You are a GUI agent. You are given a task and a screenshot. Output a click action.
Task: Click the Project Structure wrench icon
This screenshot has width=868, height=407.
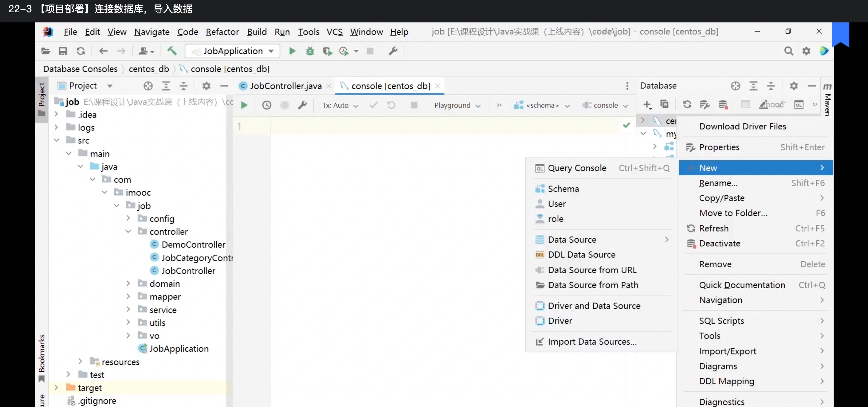(x=393, y=51)
